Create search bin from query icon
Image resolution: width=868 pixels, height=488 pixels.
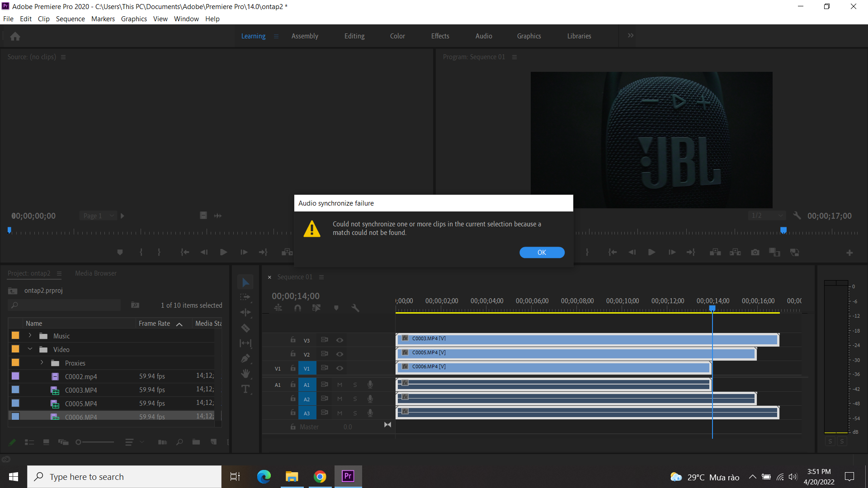pos(135,305)
